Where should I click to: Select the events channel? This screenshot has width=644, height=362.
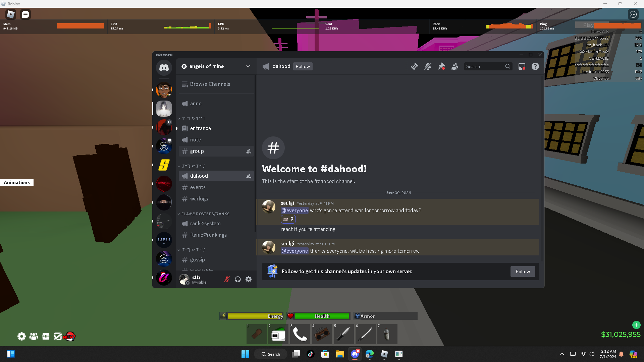click(216, 187)
